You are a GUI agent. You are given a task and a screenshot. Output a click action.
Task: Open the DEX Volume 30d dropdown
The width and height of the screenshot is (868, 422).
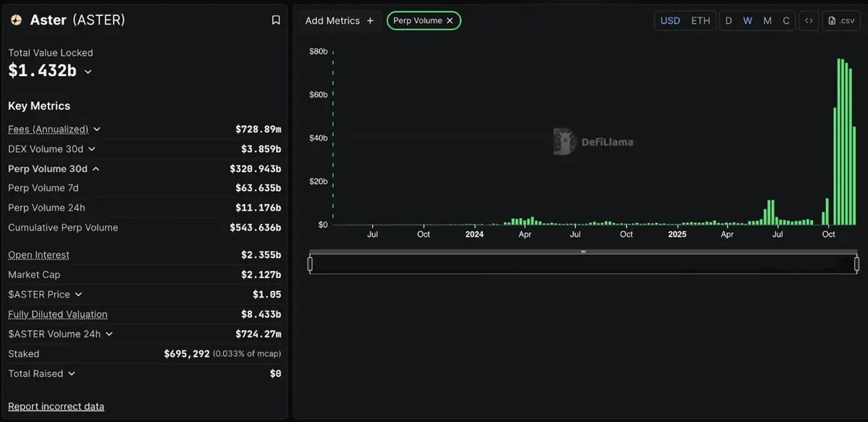pos(90,148)
